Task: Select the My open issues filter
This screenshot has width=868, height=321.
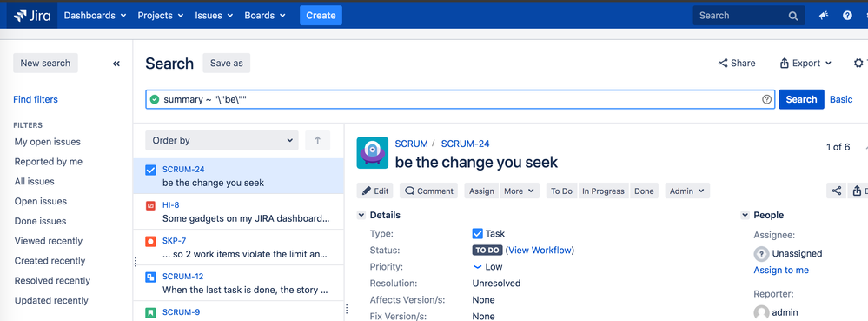Action: pyautogui.click(x=48, y=142)
